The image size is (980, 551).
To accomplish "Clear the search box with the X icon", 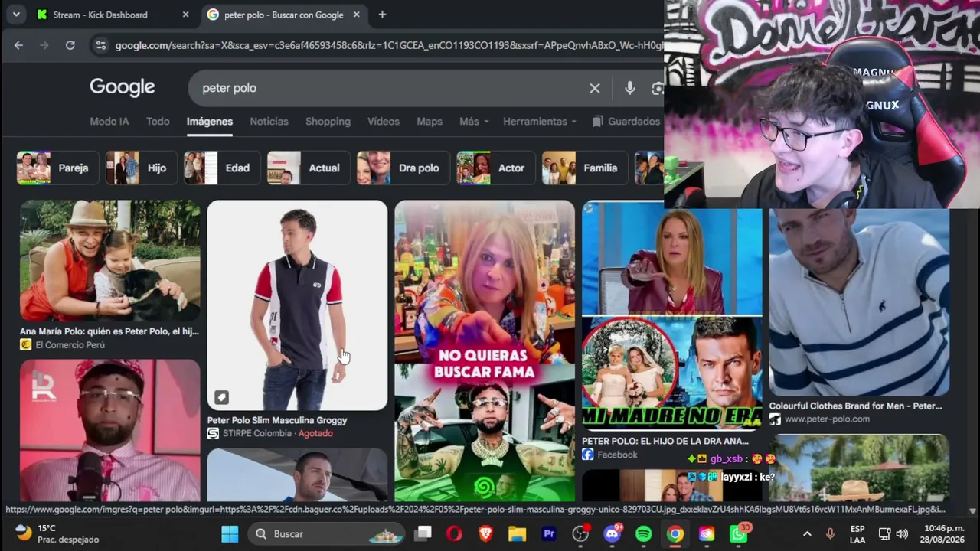I will [x=595, y=88].
